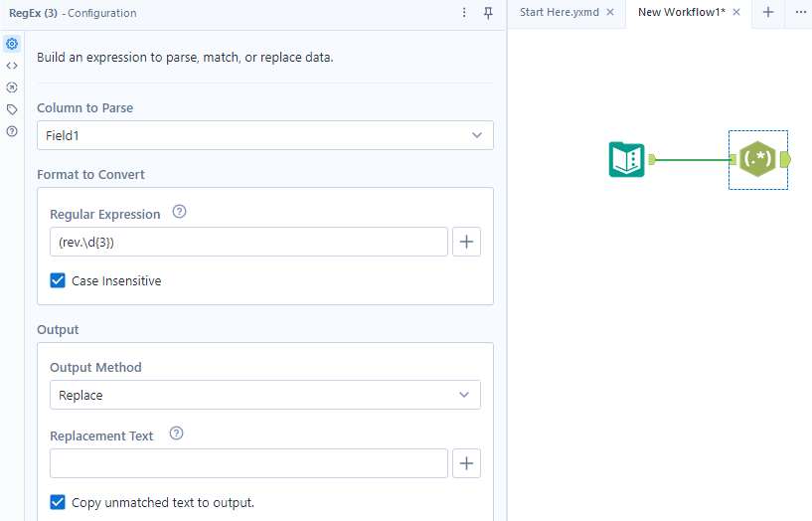Uncheck the Case Insensitive checkbox

pos(58,281)
